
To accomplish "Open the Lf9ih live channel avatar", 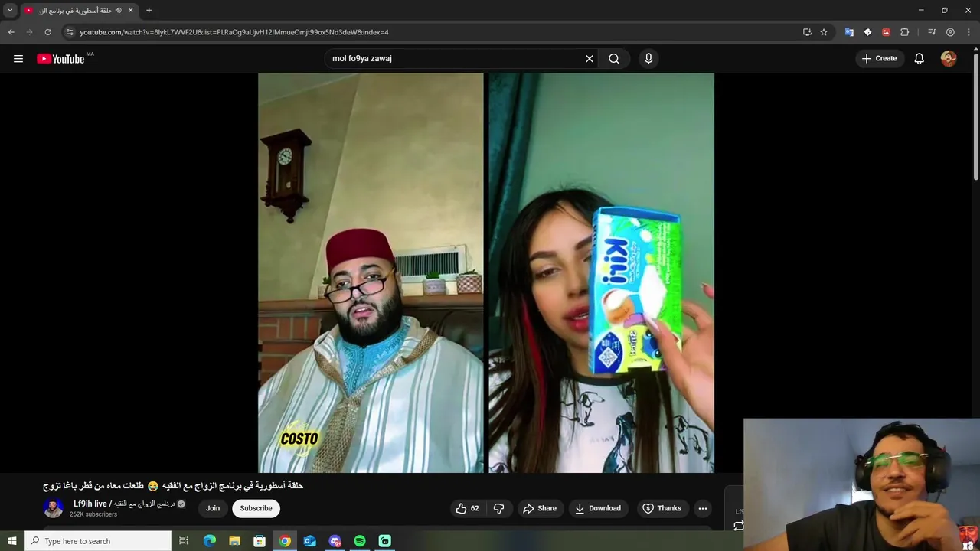I will 54,508.
